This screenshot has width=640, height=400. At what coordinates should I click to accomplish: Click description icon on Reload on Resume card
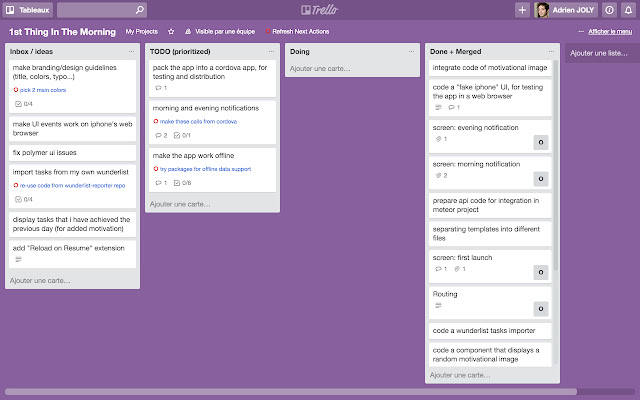tap(18, 259)
